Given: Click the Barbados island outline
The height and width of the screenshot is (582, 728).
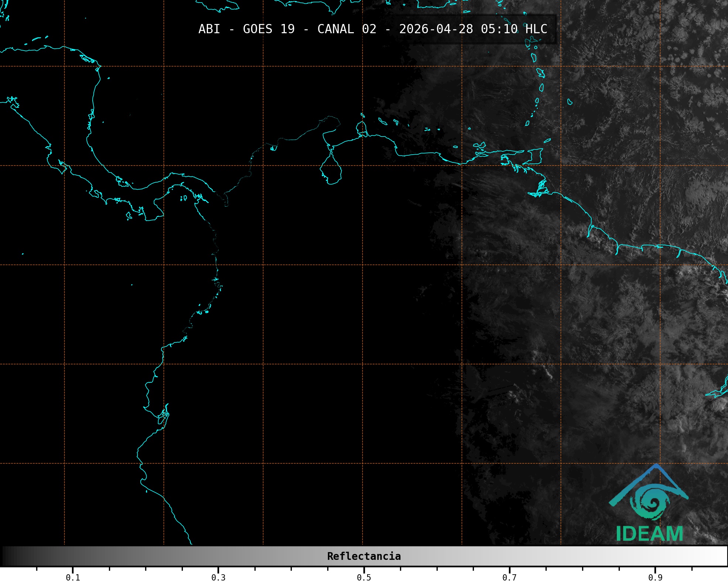Looking at the screenshot, I should (x=570, y=102).
